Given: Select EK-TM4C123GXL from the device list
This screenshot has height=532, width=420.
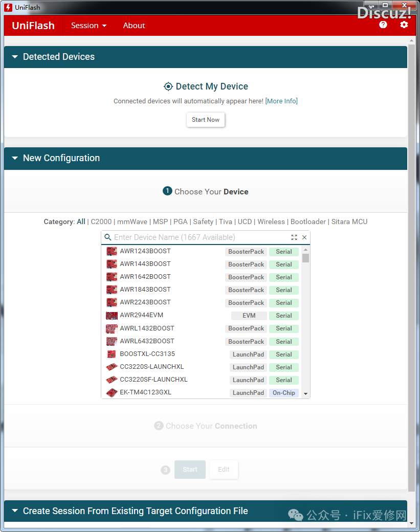Looking at the screenshot, I should [x=146, y=392].
